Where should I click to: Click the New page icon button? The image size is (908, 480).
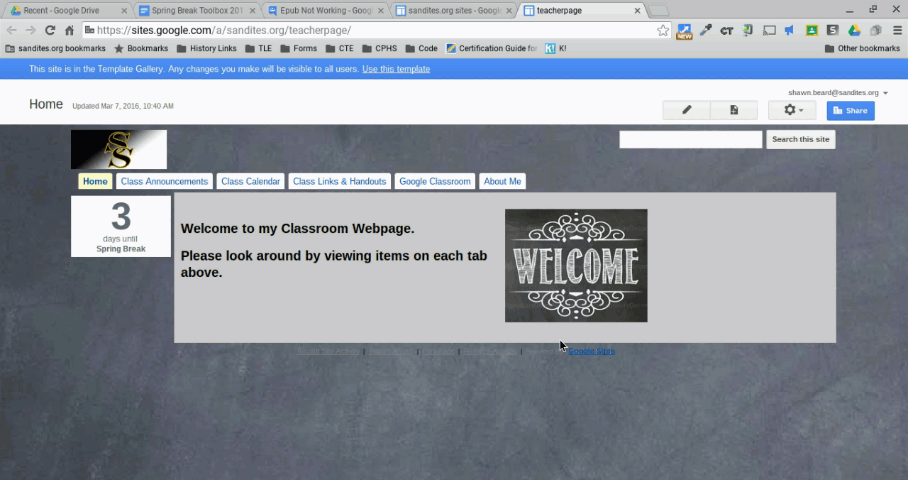(x=734, y=110)
